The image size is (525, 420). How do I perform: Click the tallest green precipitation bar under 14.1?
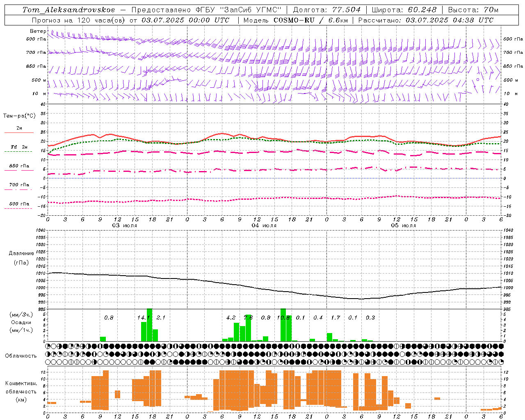[149, 325]
